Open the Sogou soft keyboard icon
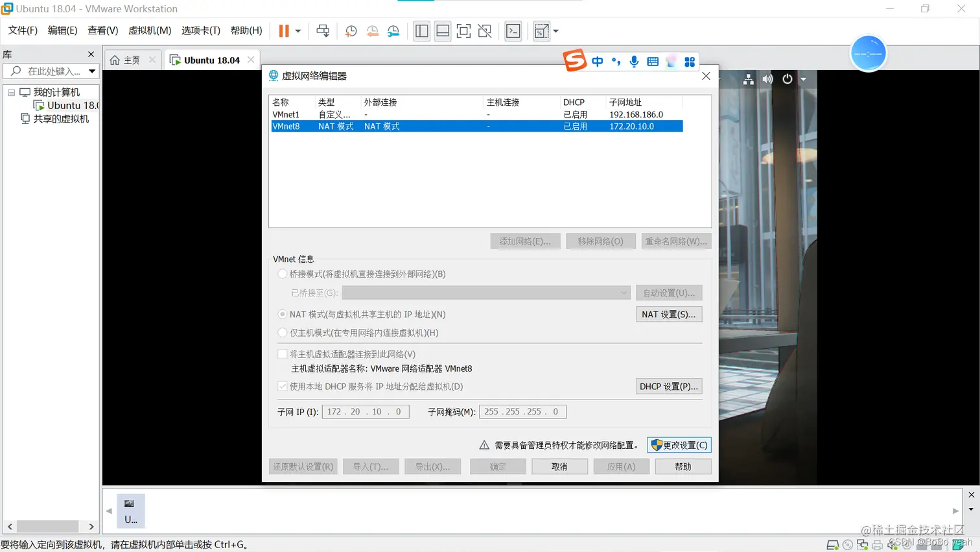The image size is (980, 552). point(653,61)
